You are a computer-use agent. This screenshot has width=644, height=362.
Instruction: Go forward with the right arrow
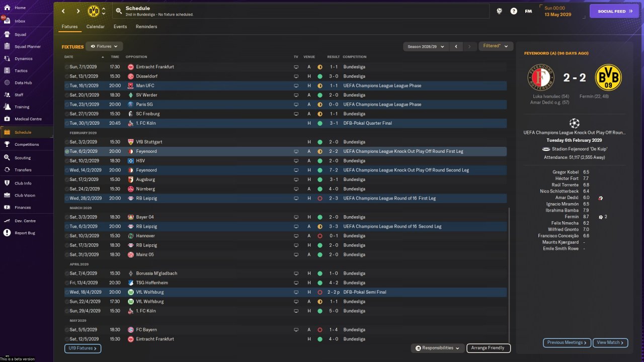(78, 11)
